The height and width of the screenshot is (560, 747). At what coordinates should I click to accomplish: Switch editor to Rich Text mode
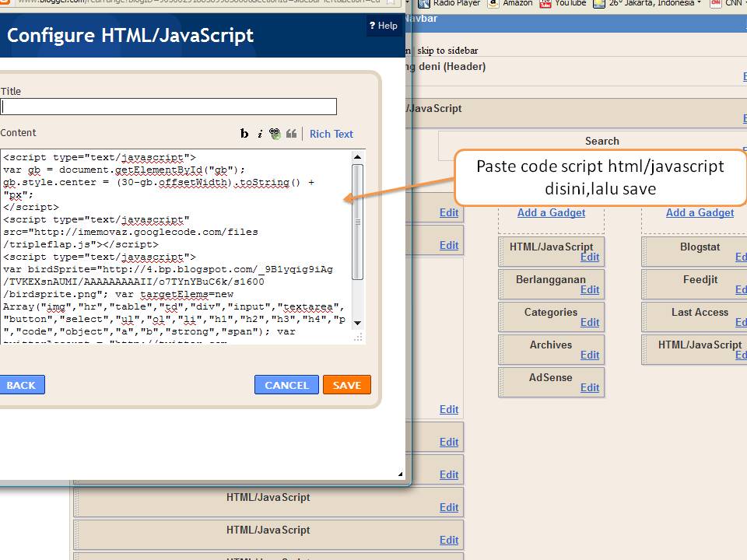(x=331, y=135)
